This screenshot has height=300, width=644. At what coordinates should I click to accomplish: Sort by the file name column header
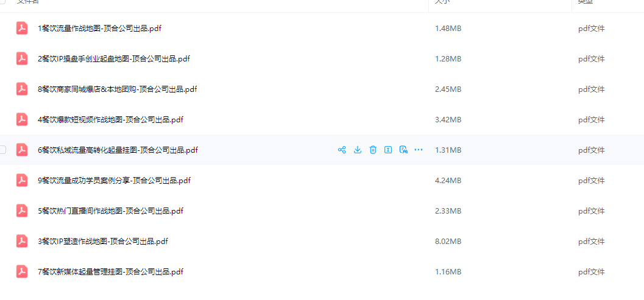coord(28,2)
